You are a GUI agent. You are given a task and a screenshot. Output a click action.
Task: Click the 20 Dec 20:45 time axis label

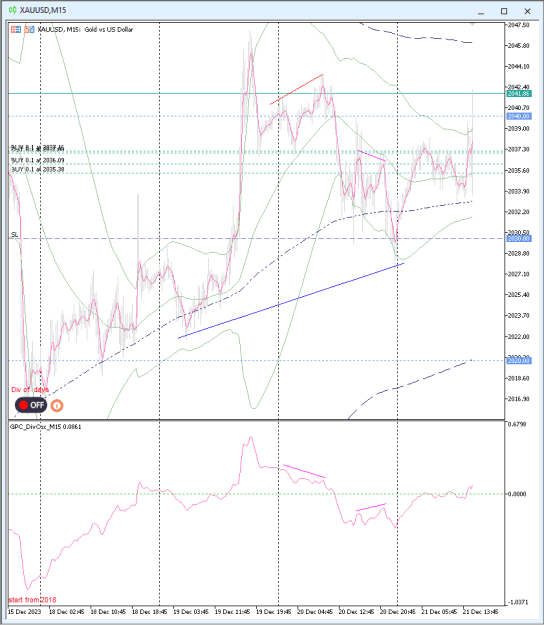(397, 611)
